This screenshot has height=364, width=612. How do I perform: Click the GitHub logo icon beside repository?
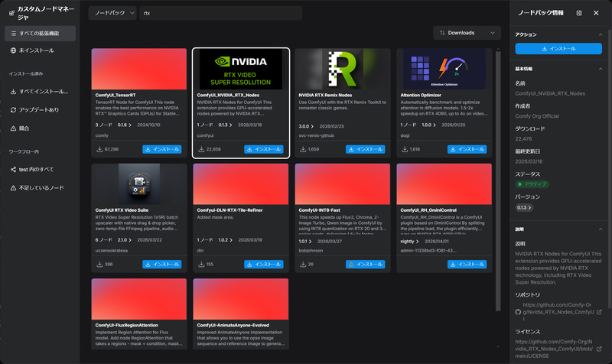coord(518,312)
